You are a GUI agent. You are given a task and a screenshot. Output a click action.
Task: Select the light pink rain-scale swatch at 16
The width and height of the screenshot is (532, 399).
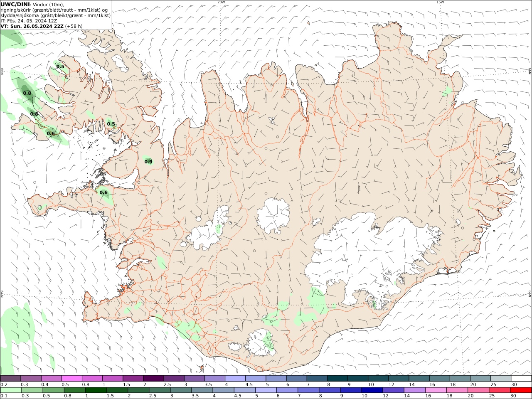[436, 390]
